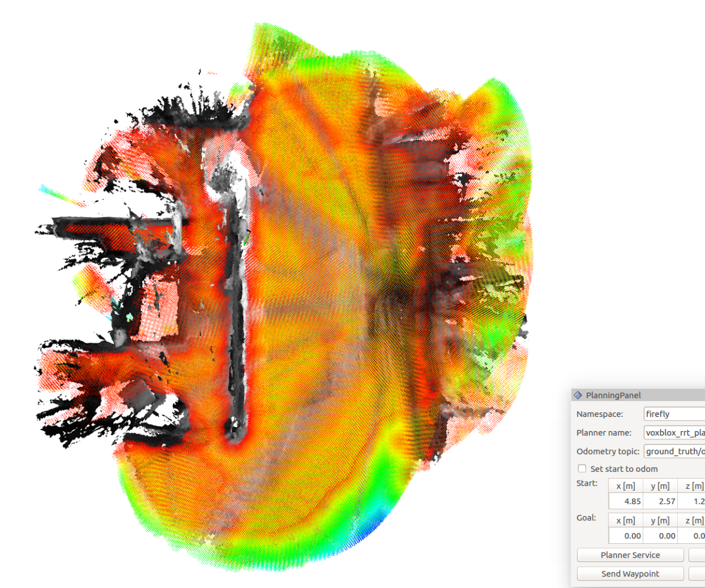Viewport: 705px width, 588px height.
Task: Click the x [m] header in Goal table
Action: coord(626,521)
